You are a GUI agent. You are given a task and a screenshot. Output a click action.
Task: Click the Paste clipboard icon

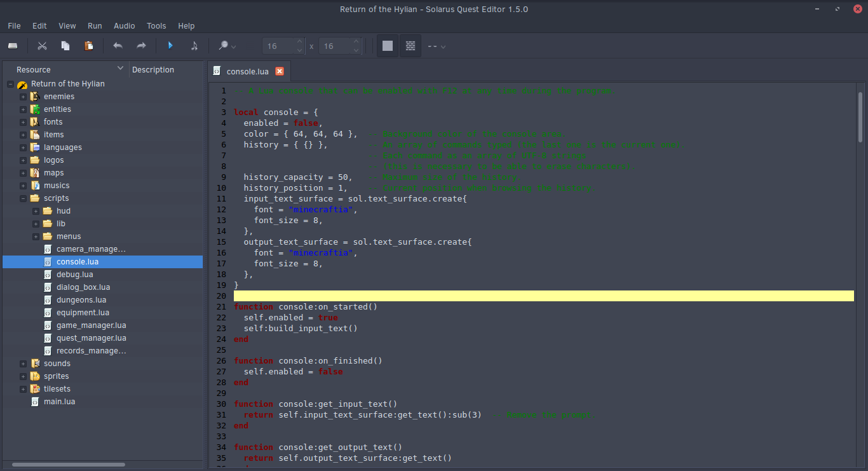coord(89,46)
